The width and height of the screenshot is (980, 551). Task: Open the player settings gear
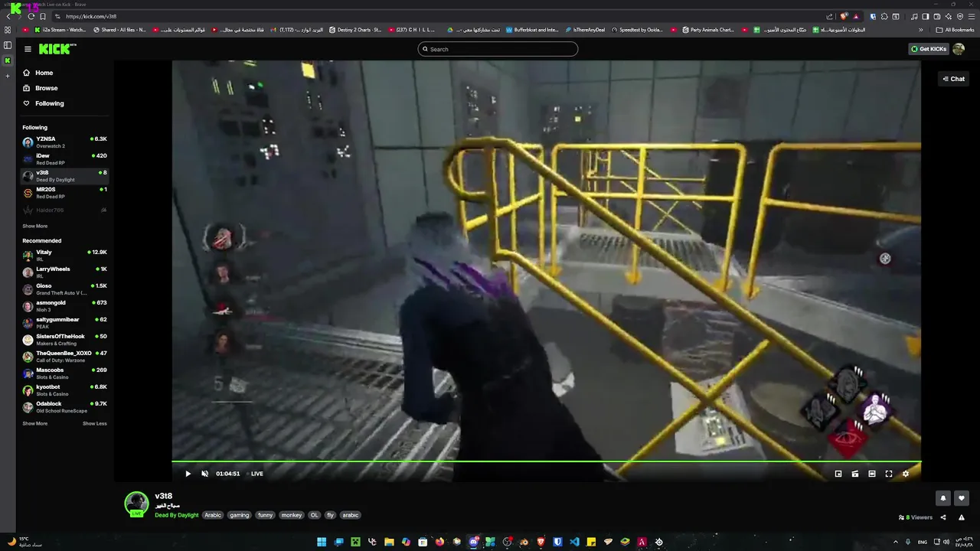coord(906,474)
